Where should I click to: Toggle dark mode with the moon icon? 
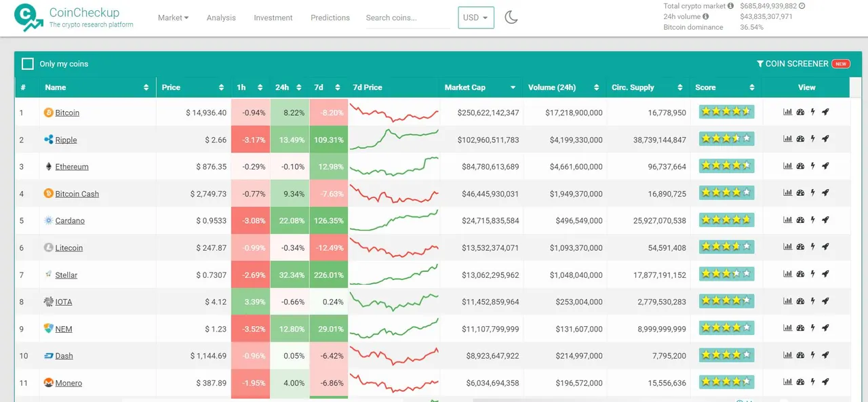click(511, 18)
